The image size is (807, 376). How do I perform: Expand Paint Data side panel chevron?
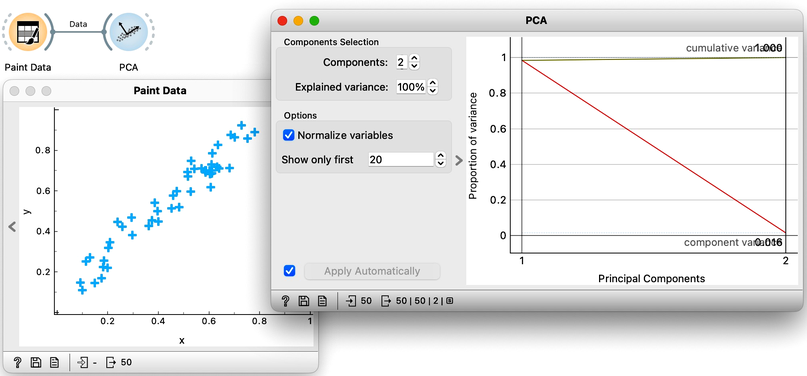coord(12,226)
